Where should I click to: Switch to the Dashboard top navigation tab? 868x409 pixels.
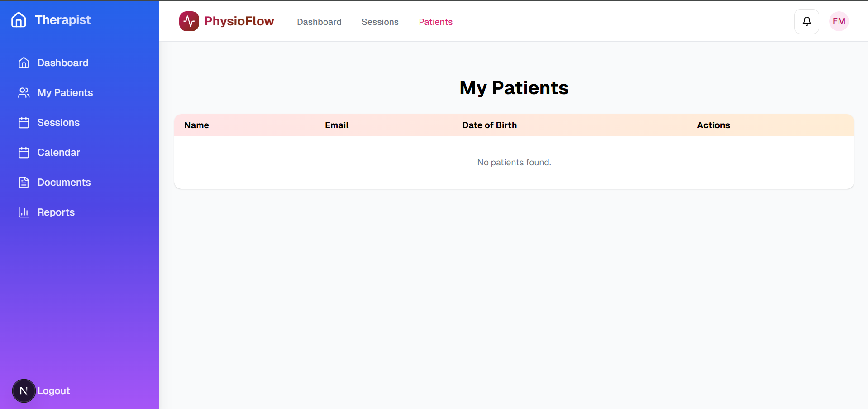coord(319,22)
